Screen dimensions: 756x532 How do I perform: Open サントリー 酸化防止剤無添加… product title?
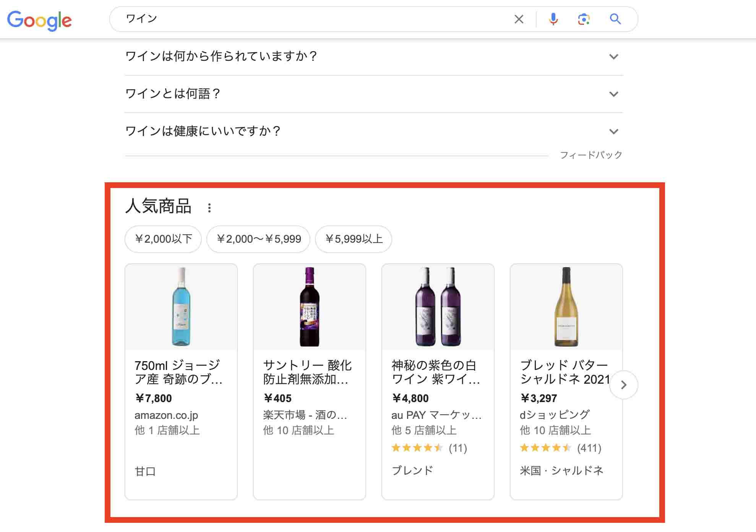coord(307,372)
